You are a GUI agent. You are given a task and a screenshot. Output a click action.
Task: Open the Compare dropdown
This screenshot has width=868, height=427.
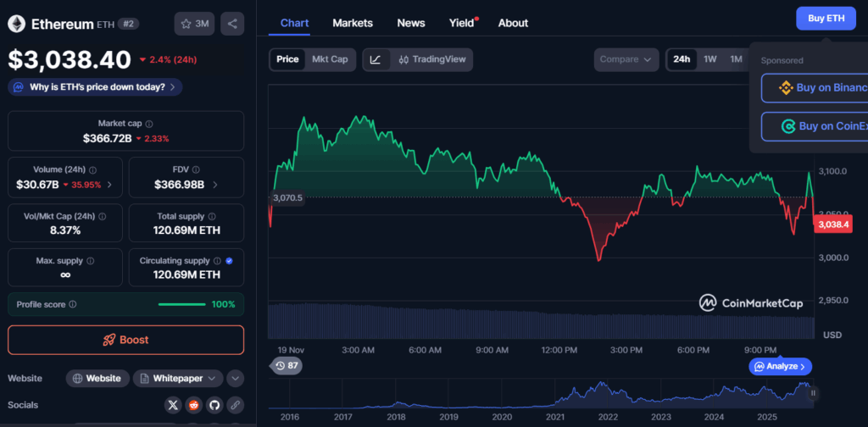point(626,59)
